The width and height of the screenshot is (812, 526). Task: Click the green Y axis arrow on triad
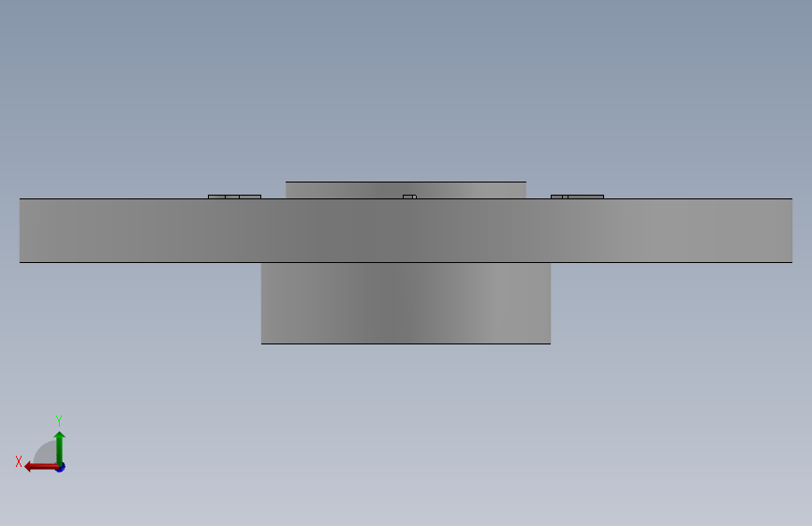(x=60, y=446)
